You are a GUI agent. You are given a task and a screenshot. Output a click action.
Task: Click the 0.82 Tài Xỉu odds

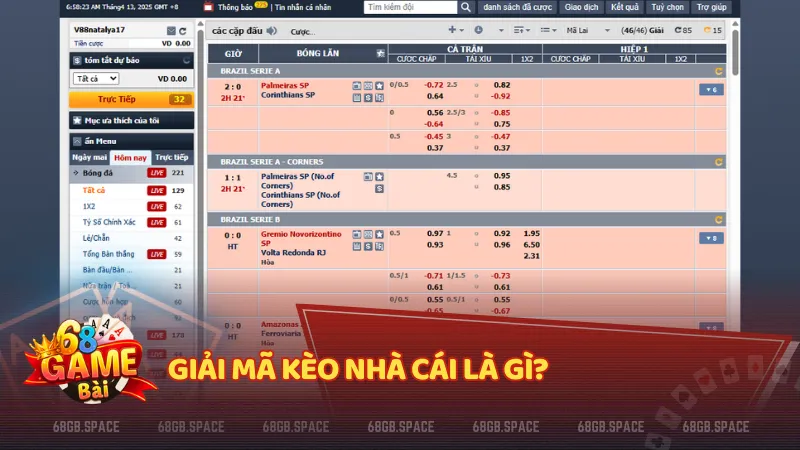pos(502,85)
